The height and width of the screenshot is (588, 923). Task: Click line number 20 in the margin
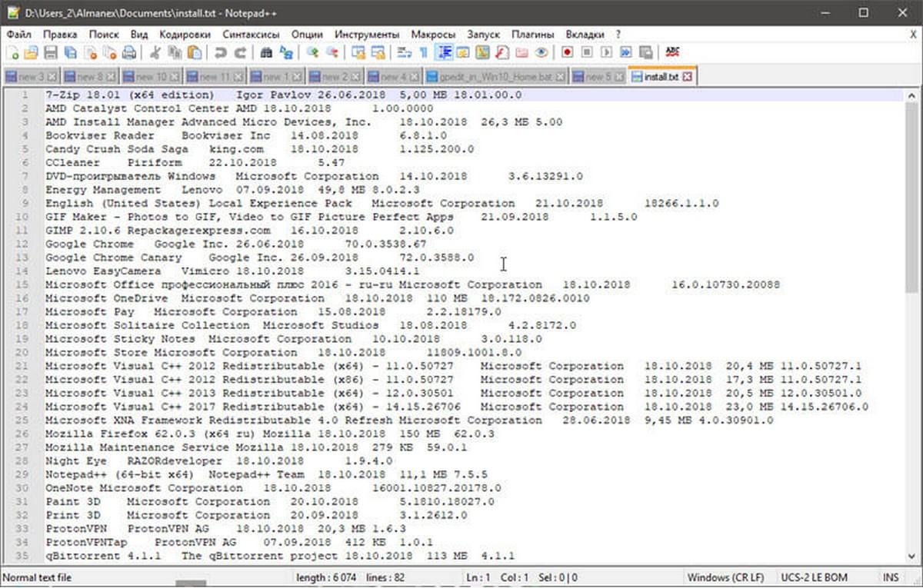[x=23, y=352]
